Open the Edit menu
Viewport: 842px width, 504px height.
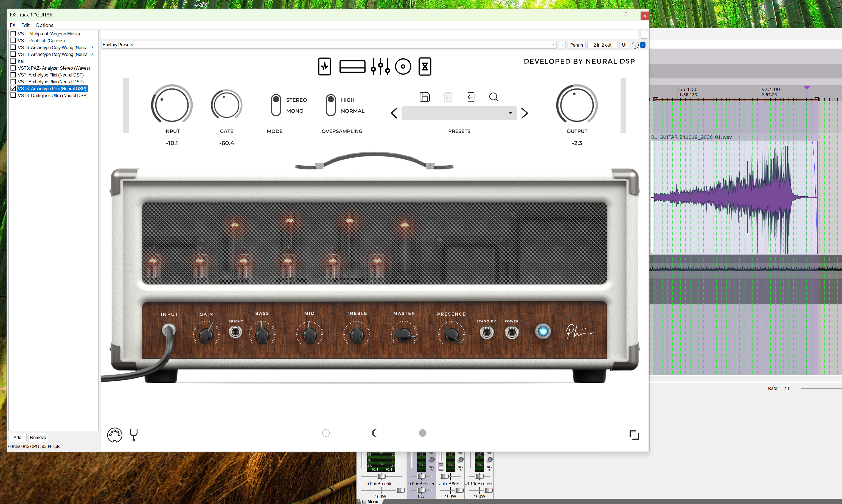point(26,25)
